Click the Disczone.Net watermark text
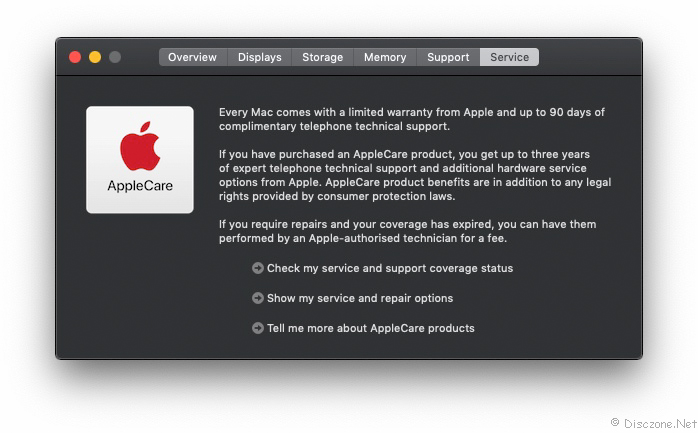 tap(654, 423)
